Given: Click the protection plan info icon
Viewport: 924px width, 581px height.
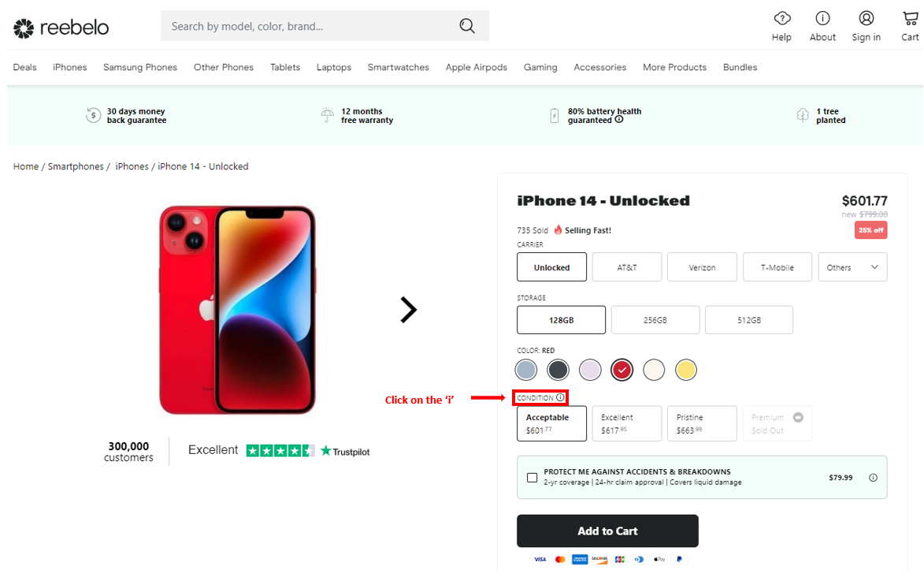Looking at the screenshot, I should [x=873, y=477].
